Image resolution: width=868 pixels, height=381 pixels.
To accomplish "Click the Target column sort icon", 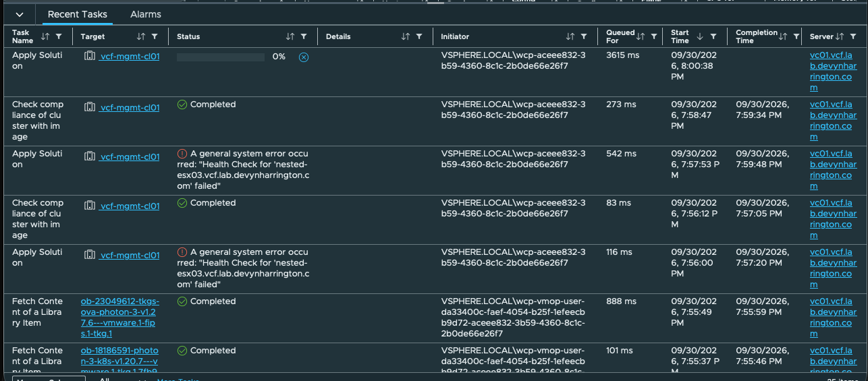I will coord(141,36).
